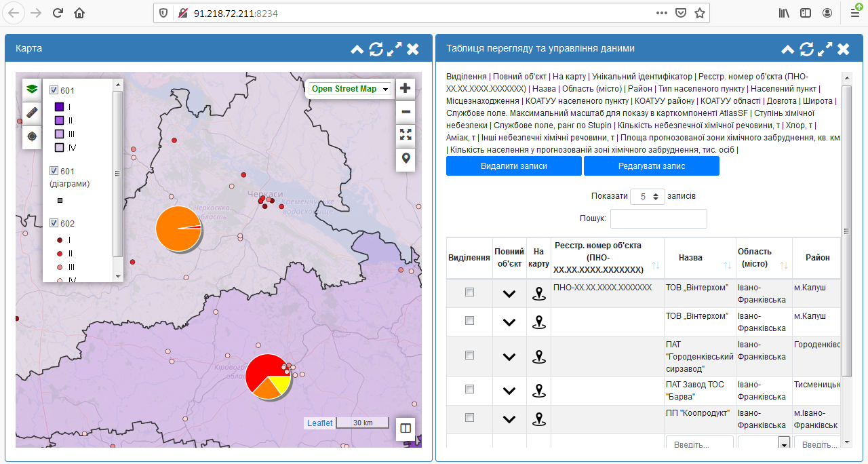Click the map marker pin tool
The width and height of the screenshot is (868, 464).
click(406, 158)
